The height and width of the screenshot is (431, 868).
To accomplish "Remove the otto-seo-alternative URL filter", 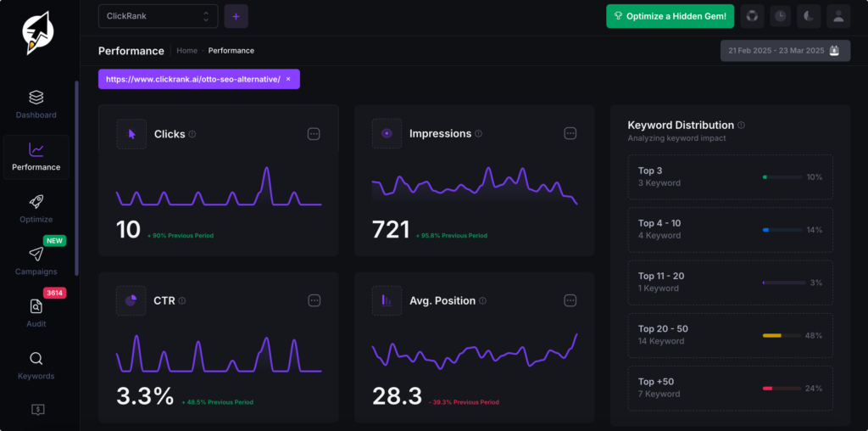I will [288, 79].
